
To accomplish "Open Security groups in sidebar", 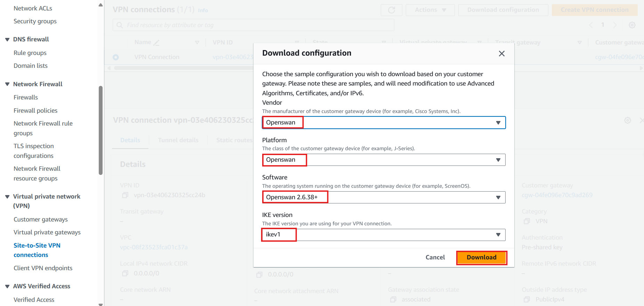I will (x=35, y=21).
